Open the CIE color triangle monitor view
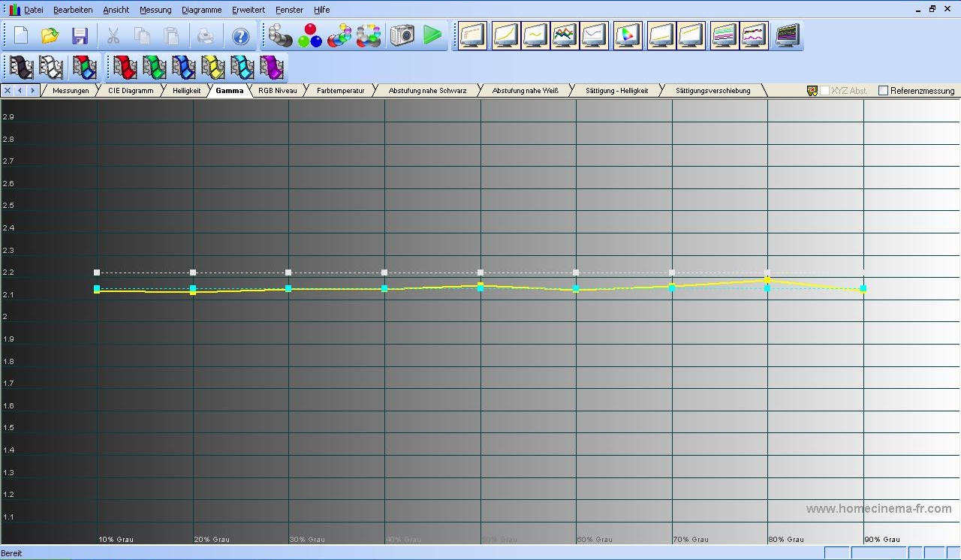 tap(628, 35)
